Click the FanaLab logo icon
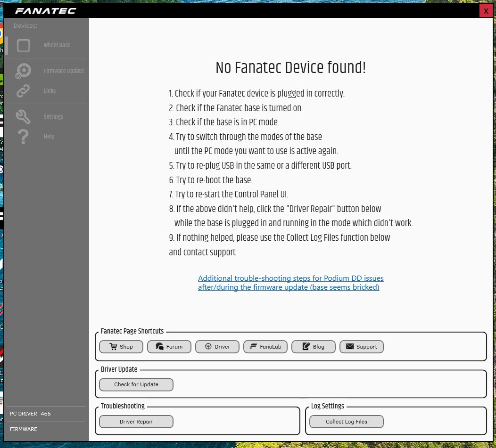This screenshot has height=448, width=496. [253, 346]
